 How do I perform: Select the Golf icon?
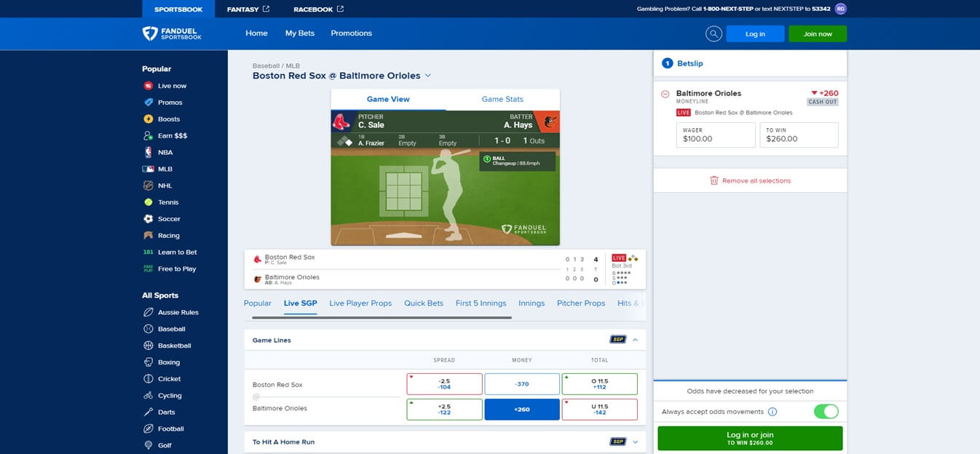tap(149, 445)
